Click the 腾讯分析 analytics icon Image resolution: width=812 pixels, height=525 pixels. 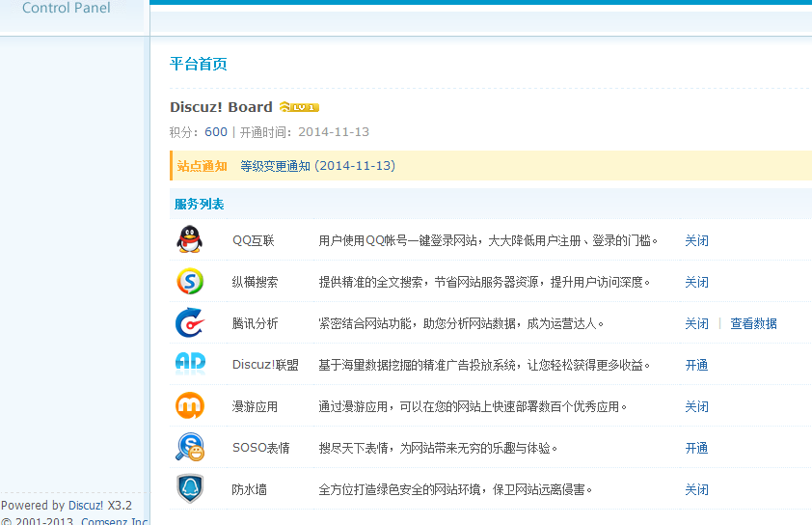pyautogui.click(x=190, y=322)
